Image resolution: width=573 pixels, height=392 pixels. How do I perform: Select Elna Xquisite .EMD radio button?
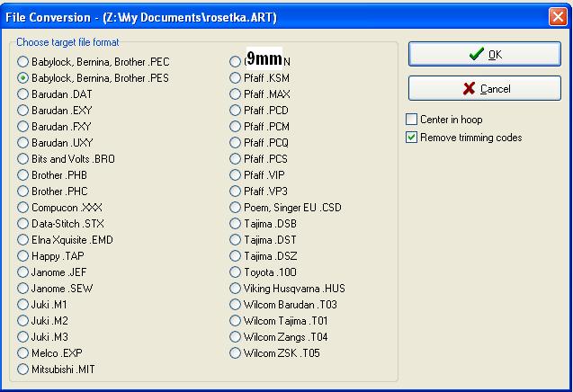[22, 240]
